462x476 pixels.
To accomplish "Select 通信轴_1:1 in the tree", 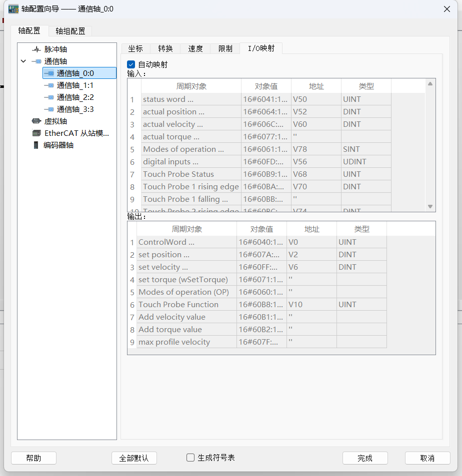I will 75,85.
